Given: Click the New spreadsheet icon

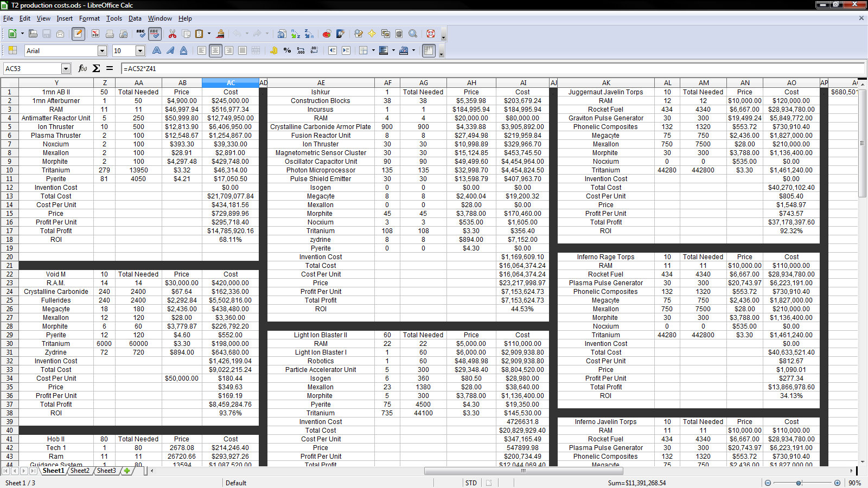Looking at the screenshot, I should pos(12,34).
